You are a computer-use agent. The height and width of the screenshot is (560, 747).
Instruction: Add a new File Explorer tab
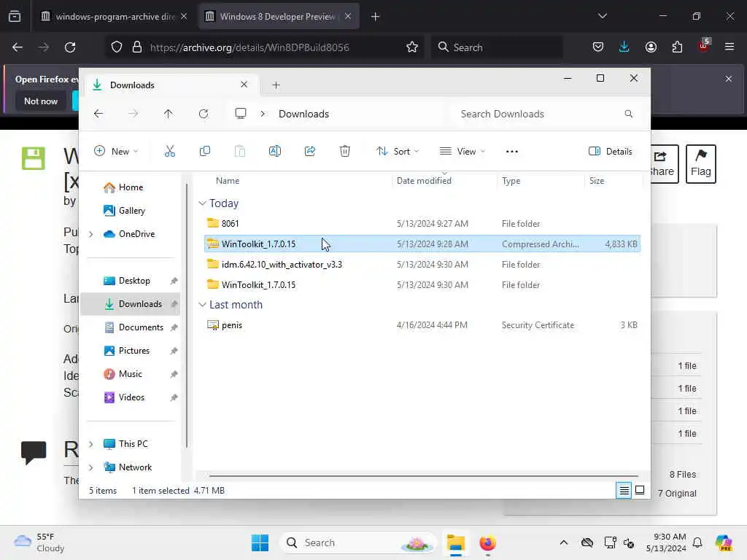point(276,85)
